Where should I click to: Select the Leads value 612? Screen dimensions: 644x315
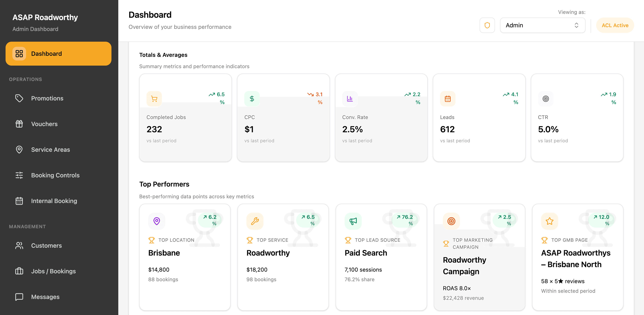[447, 129]
